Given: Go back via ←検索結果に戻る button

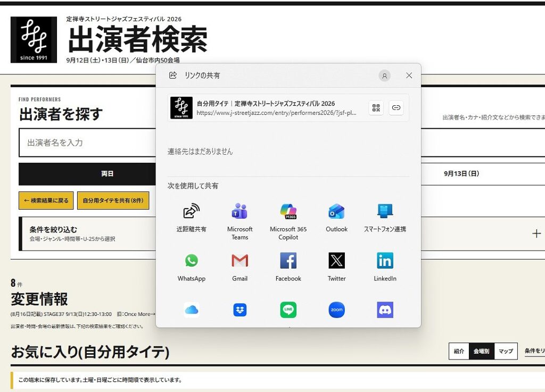Looking at the screenshot, I should (x=46, y=201).
